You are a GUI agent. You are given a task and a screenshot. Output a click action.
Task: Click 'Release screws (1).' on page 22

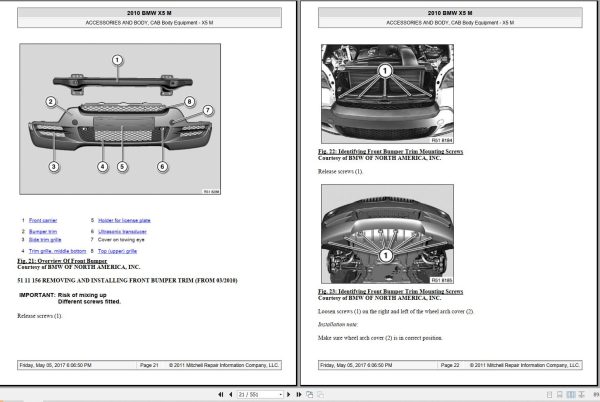click(x=340, y=171)
